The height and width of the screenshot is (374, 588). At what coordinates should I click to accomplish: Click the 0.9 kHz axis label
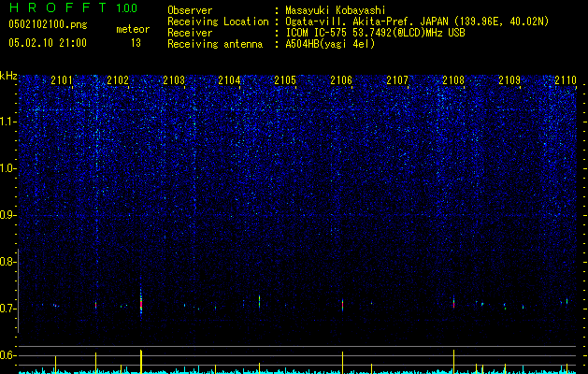[7, 215]
